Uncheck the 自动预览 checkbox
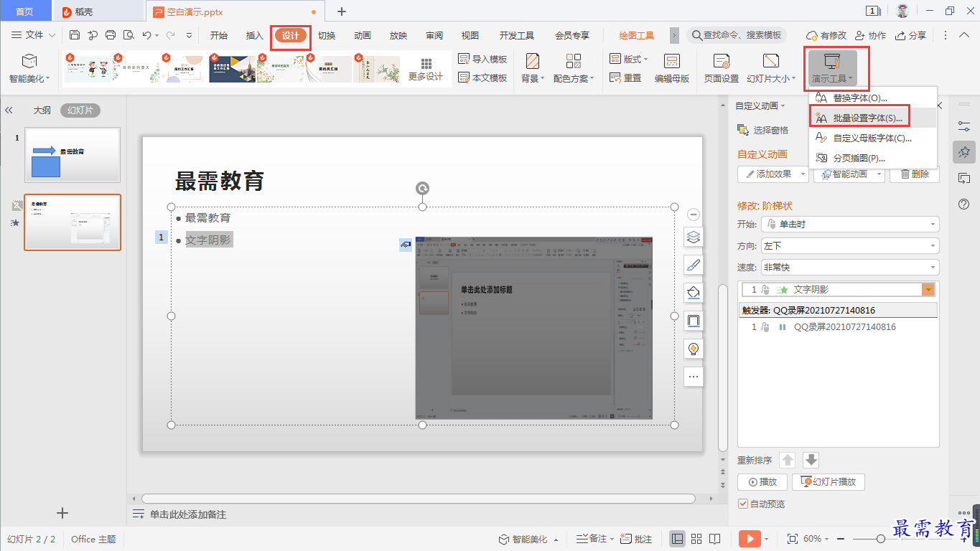980x551 pixels. click(743, 504)
